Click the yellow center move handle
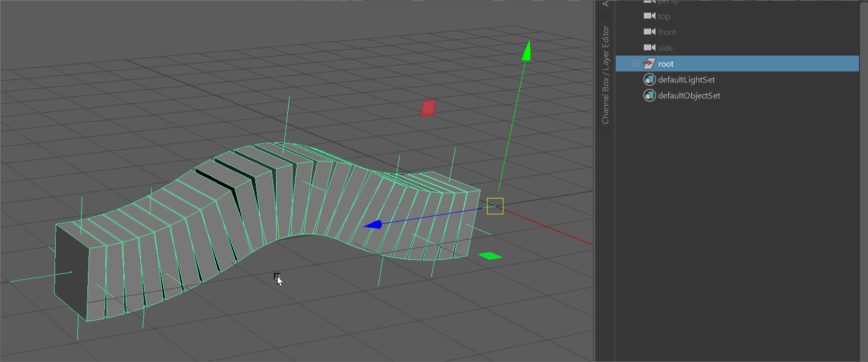 pos(495,206)
